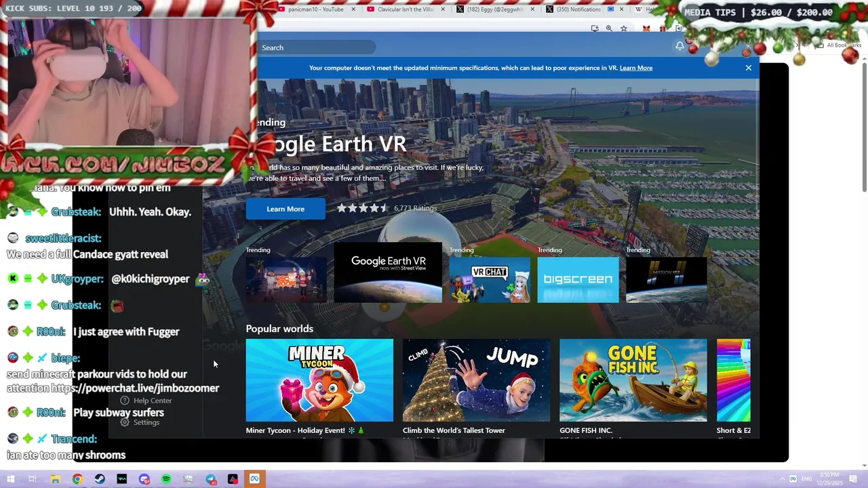The image size is (868, 488).
Task: Click the install app icon in address bar
Action: click(x=595, y=28)
